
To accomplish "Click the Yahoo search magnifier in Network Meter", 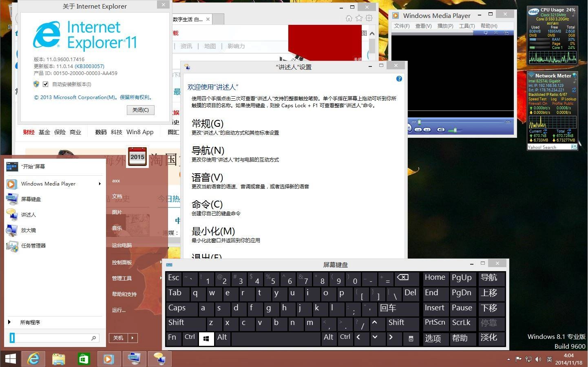I will point(574,147).
